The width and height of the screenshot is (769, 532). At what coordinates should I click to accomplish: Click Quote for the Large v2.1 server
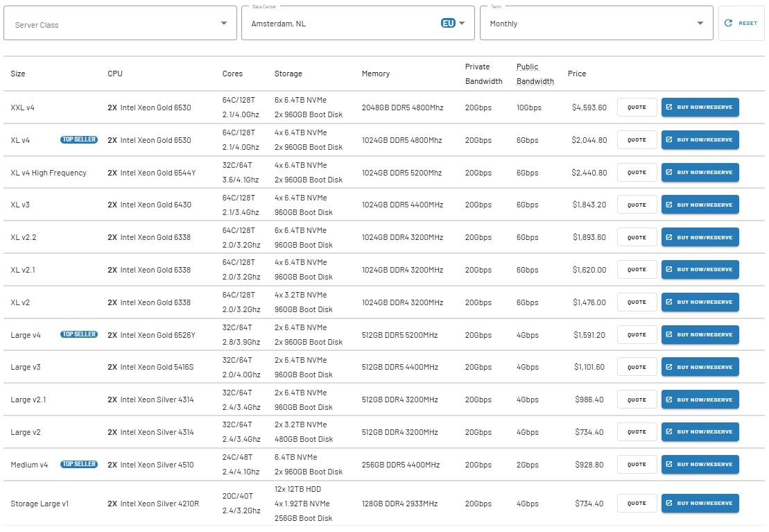click(637, 400)
